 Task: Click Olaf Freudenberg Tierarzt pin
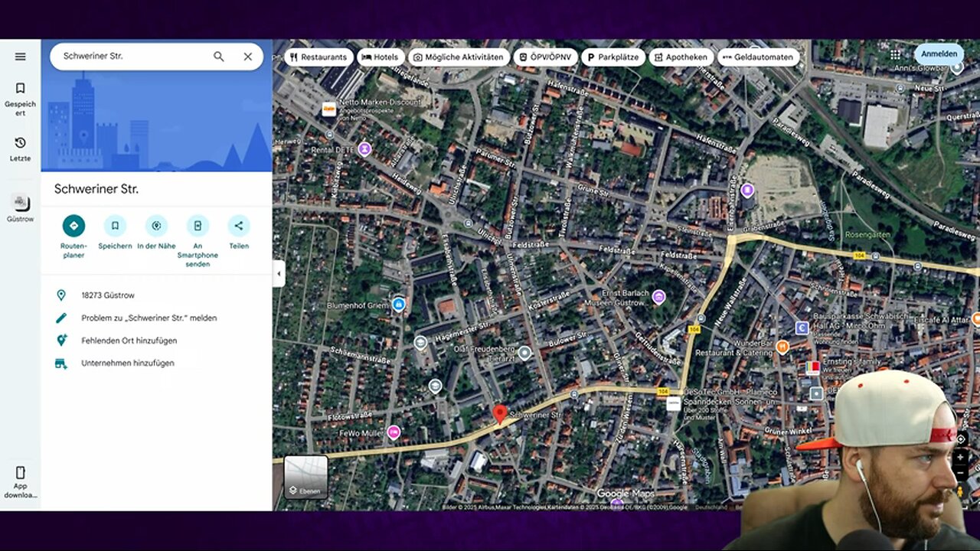(x=524, y=353)
